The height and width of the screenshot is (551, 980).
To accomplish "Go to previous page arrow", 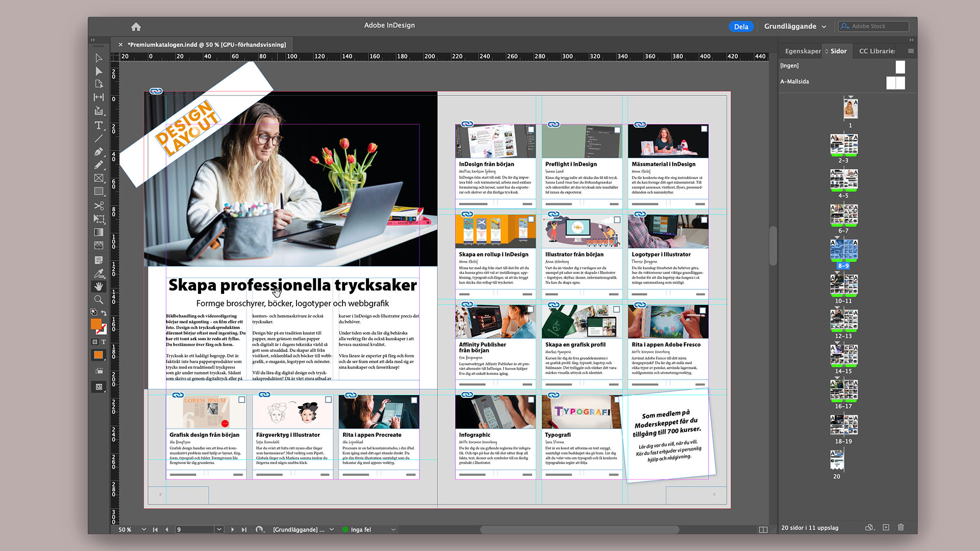I will 167,530.
